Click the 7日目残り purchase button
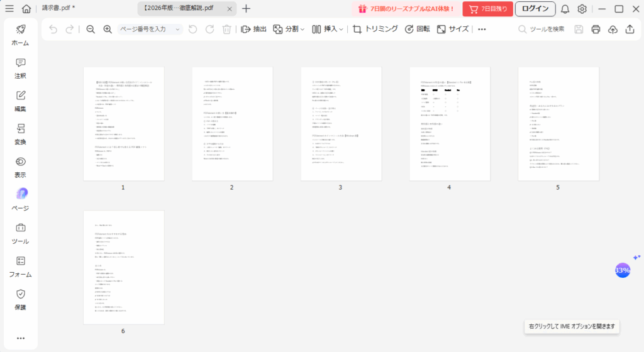The image size is (644, 352). (x=487, y=9)
